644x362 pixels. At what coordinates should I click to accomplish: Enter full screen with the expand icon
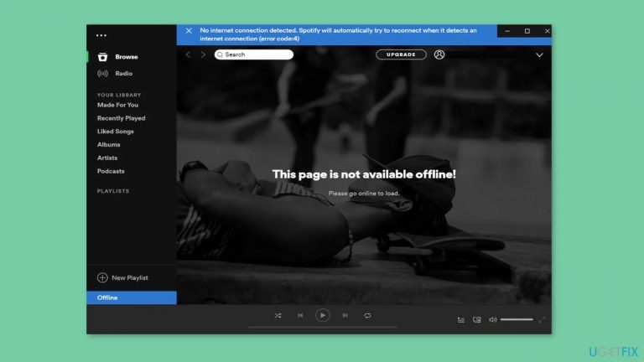pos(542,320)
